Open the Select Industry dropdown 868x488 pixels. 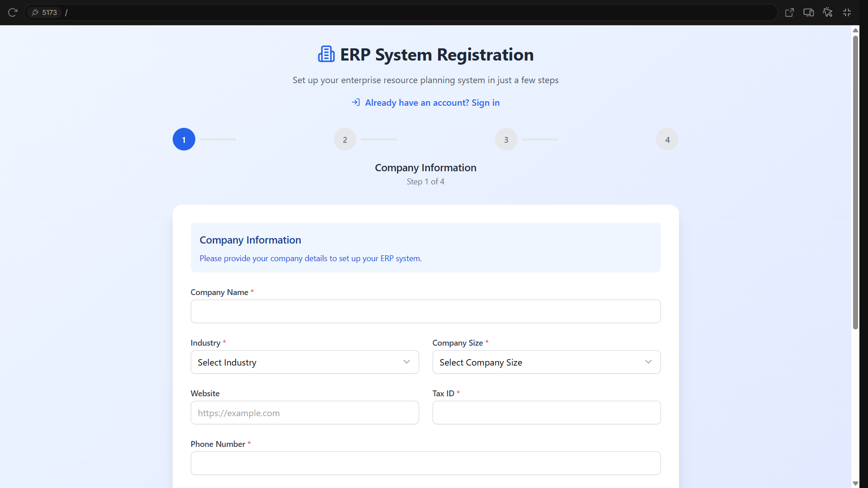point(305,362)
